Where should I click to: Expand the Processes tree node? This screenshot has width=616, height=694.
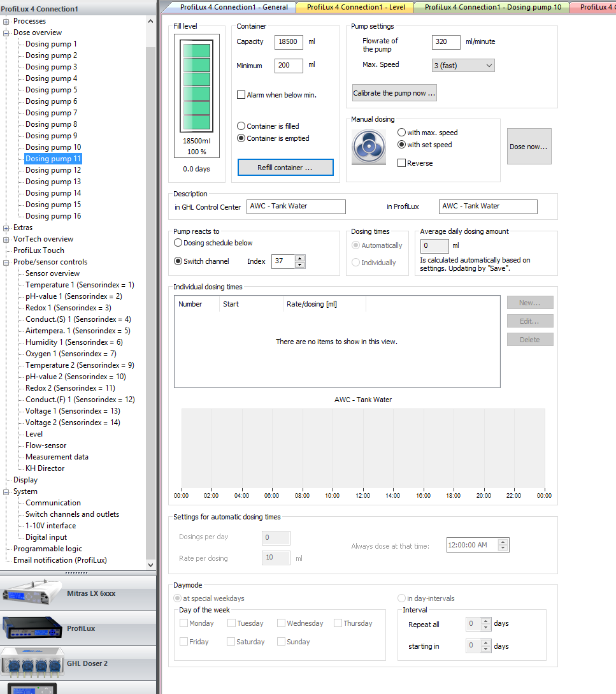[6, 21]
